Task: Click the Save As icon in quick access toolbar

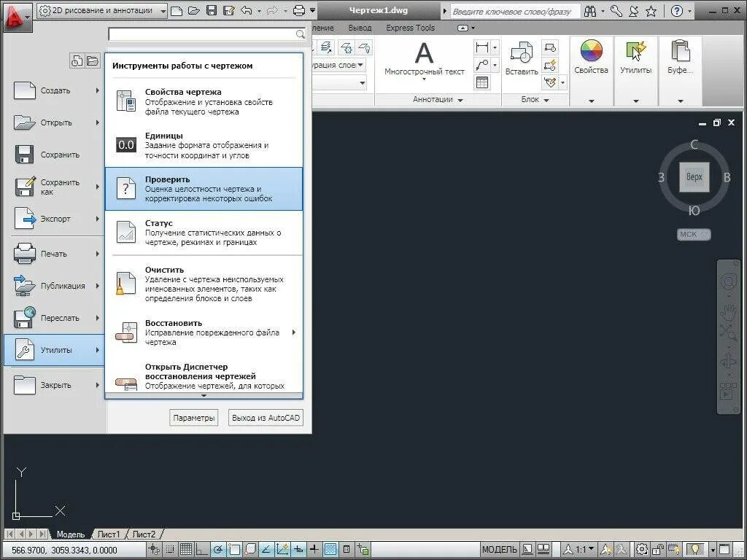Action: click(228, 10)
